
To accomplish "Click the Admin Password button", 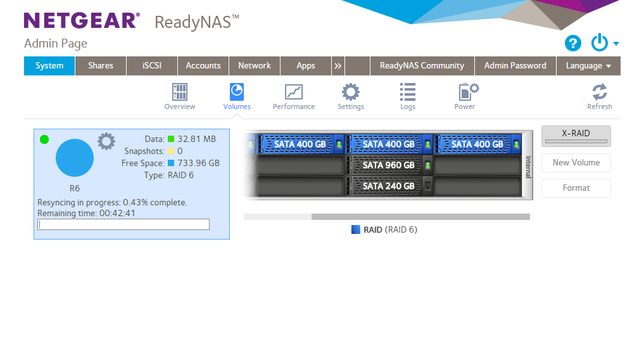I will [x=515, y=66].
